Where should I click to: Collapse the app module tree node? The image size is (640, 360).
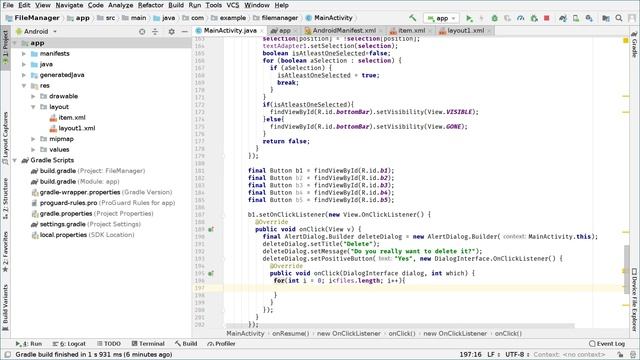click(x=15, y=43)
